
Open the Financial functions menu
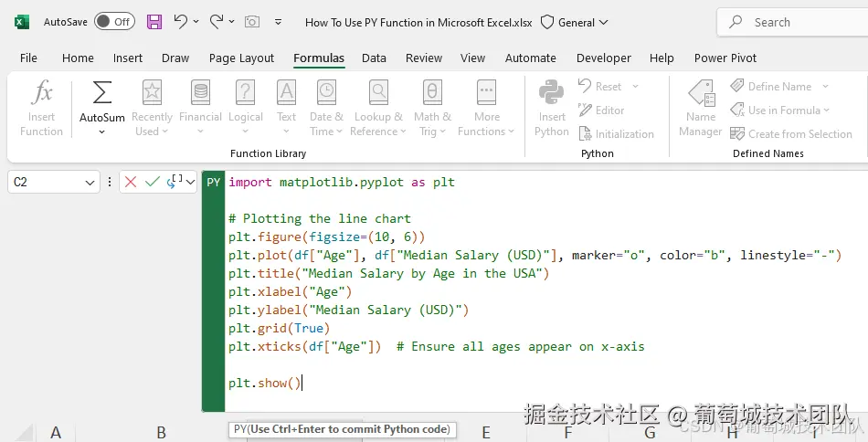pyautogui.click(x=200, y=107)
